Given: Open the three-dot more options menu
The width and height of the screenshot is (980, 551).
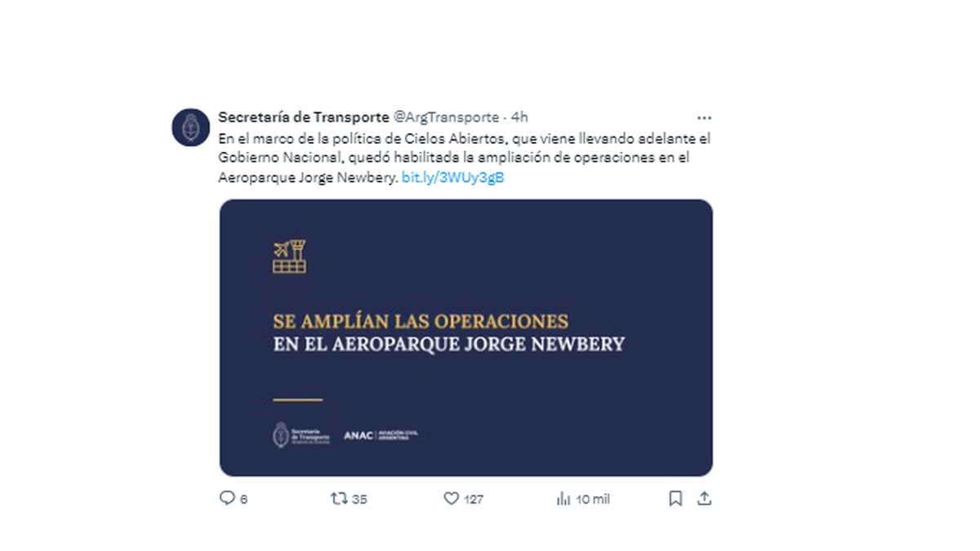Looking at the screenshot, I should click(704, 118).
